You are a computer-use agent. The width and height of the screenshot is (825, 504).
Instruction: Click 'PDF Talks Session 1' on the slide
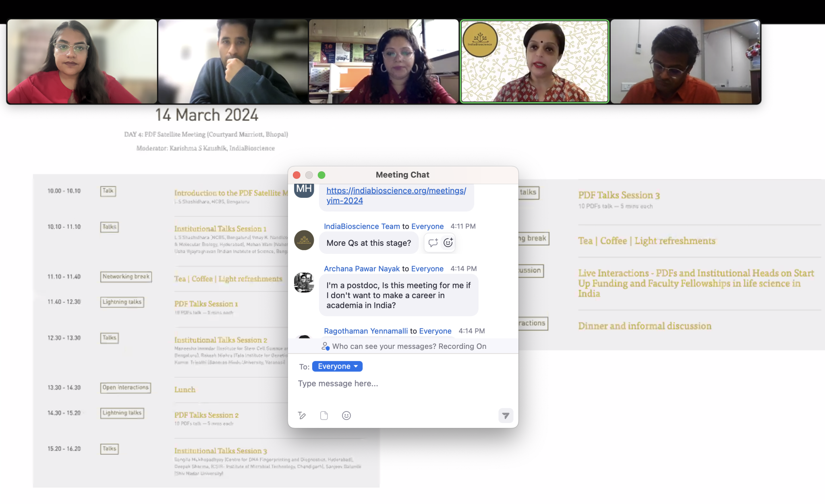(x=206, y=304)
